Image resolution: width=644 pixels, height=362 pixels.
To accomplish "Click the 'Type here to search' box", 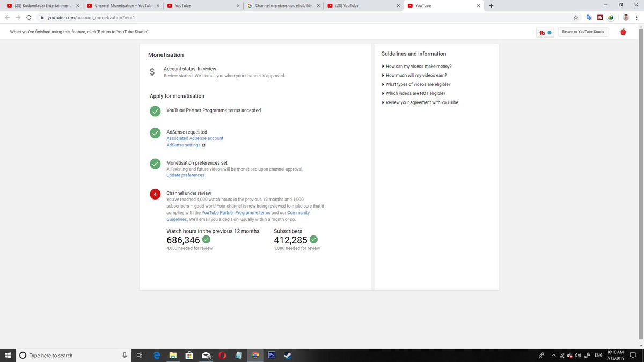I will pyautogui.click(x=72, y=355).
